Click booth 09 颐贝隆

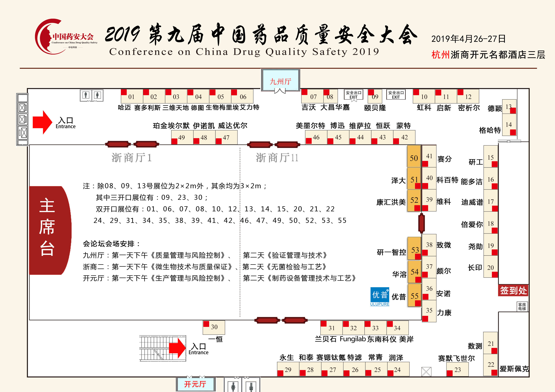click(375, 96)
